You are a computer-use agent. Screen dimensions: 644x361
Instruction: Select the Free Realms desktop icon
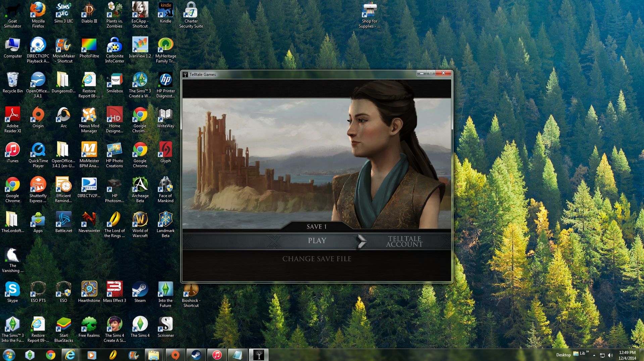[89, 327]
